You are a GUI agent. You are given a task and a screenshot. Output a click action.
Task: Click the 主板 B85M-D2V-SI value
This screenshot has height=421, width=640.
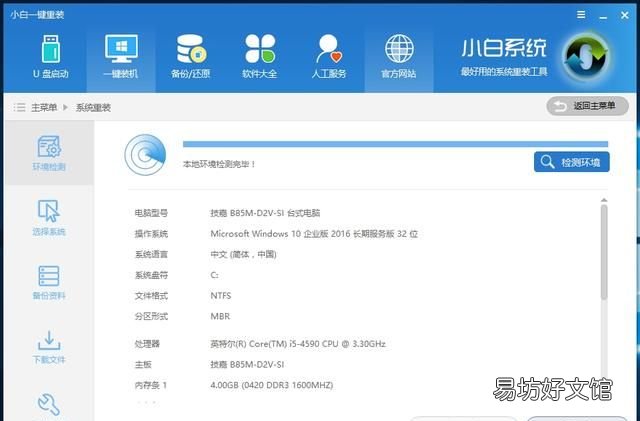pos(247,365)
